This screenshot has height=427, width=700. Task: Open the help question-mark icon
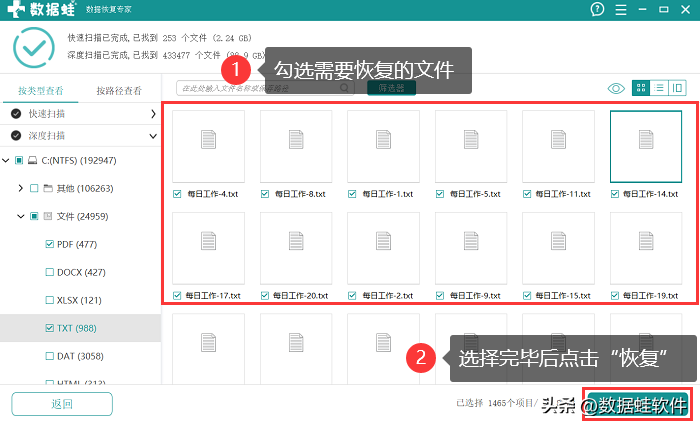[597, 9]
